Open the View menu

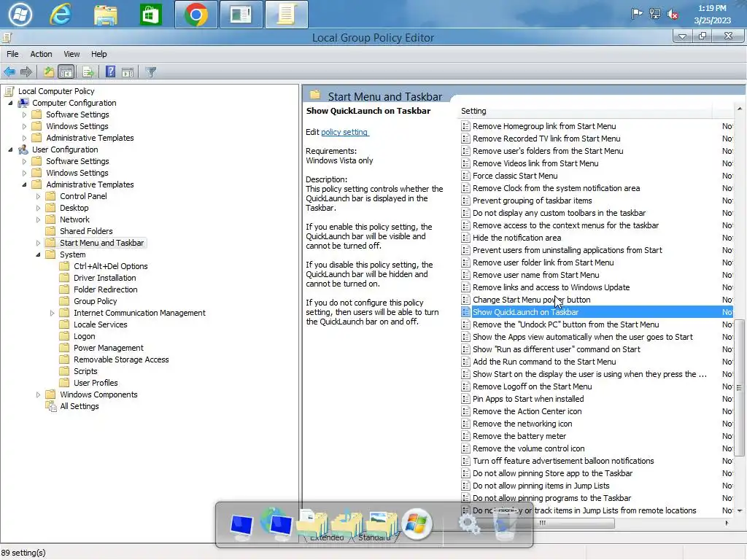tap(71, 54)
